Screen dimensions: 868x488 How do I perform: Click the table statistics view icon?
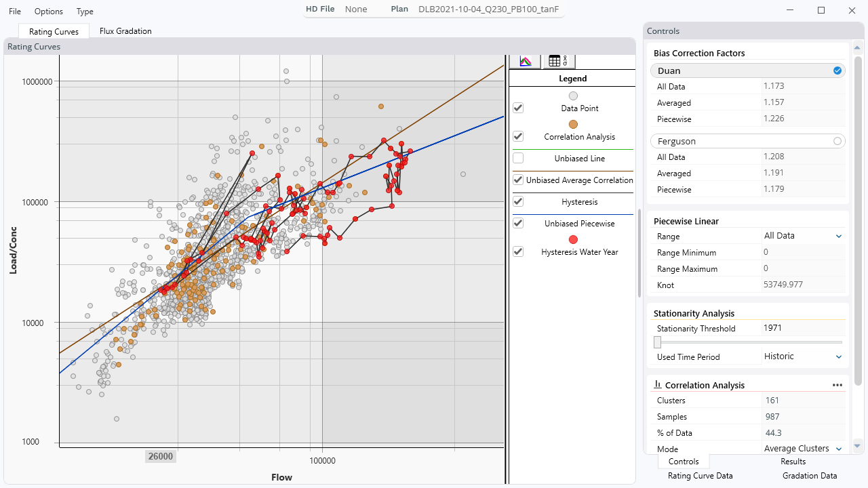tap(559, 61)
